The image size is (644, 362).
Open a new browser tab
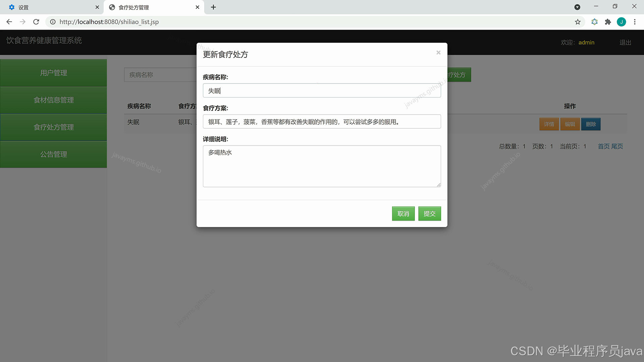(213, 7)
